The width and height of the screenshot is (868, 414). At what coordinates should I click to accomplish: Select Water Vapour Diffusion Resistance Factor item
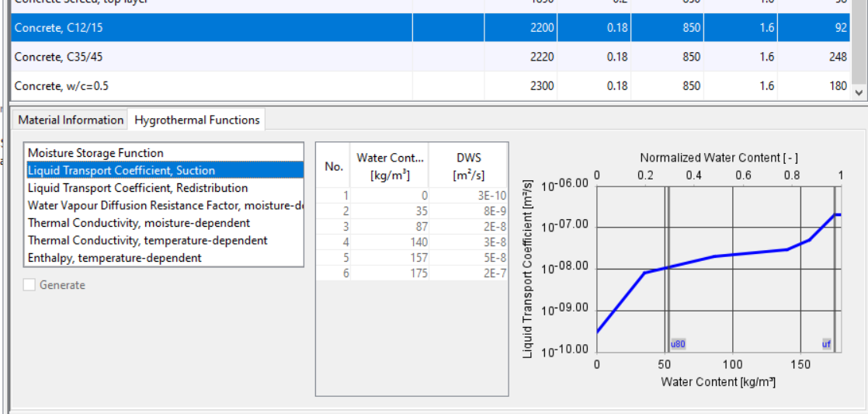pyautogui.click(x=164, y=205)
